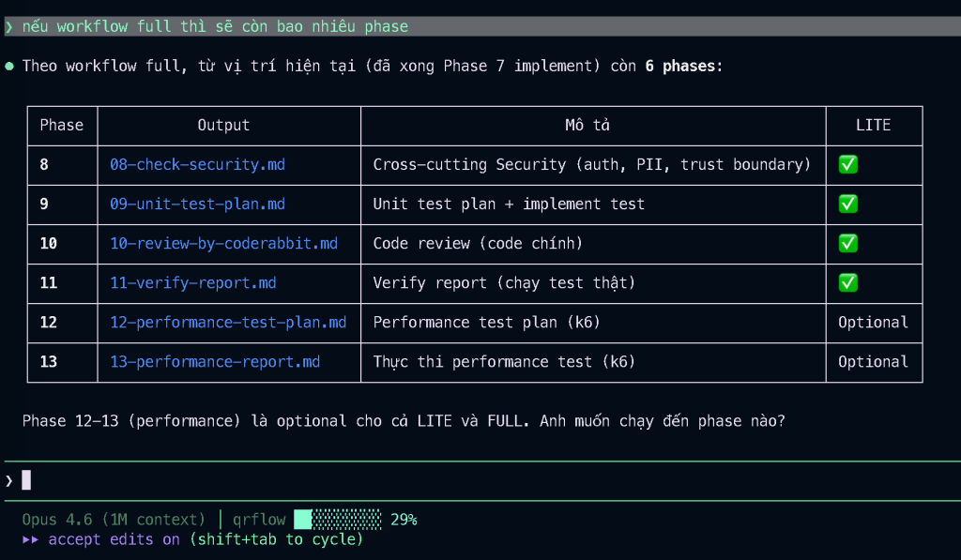Toggle the checkmark for phase 8 security

point(847,165)
